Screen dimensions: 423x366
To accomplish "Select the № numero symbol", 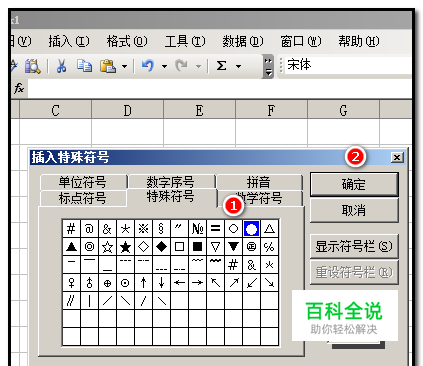I will coord(197,229).
